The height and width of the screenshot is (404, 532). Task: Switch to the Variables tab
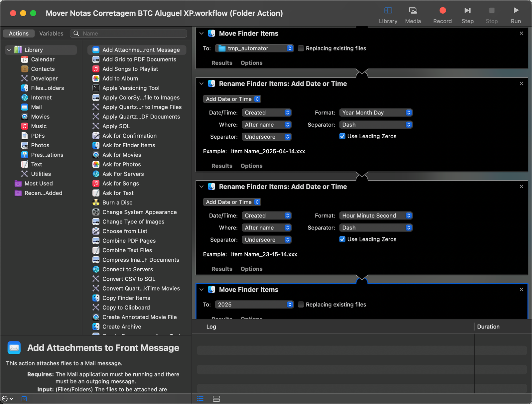pos(51,34)
